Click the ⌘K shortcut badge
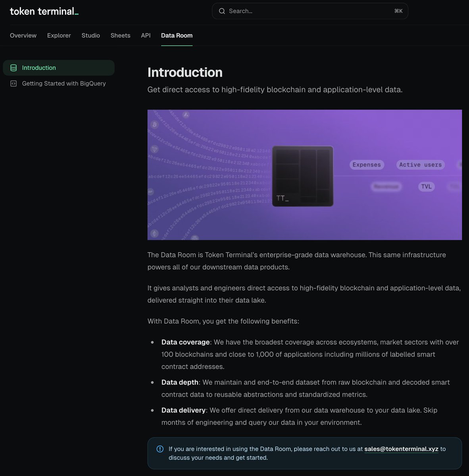 tap(398, 11)
